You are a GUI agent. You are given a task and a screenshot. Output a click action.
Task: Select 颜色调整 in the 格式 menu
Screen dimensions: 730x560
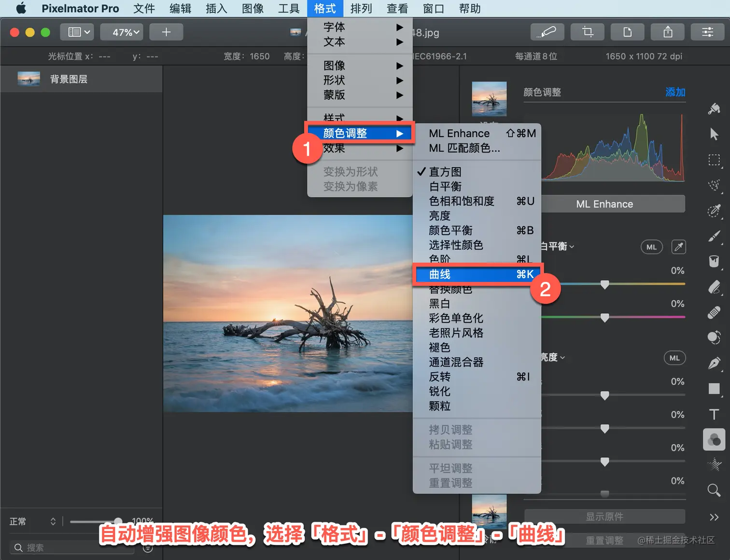pos(360,133)
